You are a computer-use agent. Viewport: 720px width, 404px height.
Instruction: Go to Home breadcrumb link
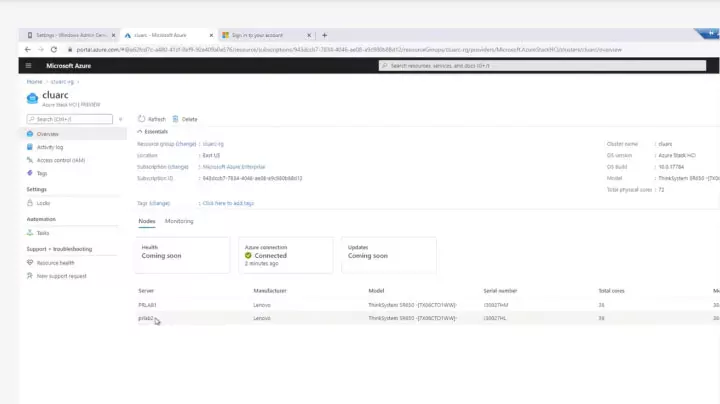point(34,82)
